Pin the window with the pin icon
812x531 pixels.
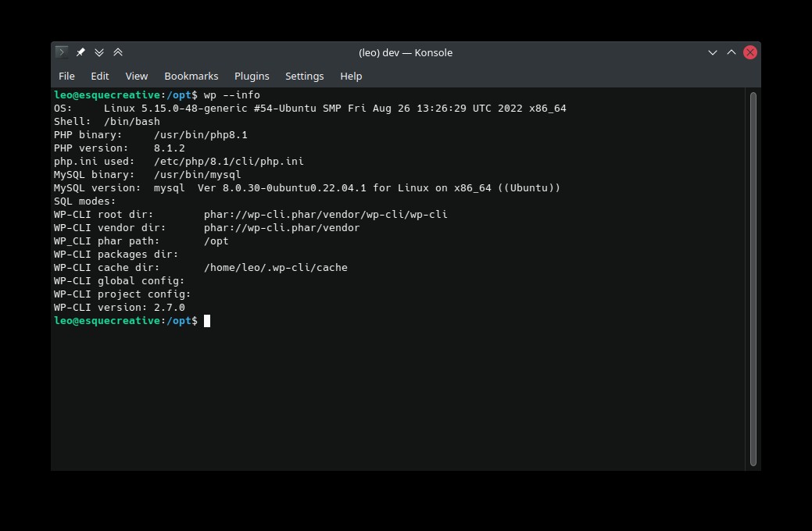(80, 52)
